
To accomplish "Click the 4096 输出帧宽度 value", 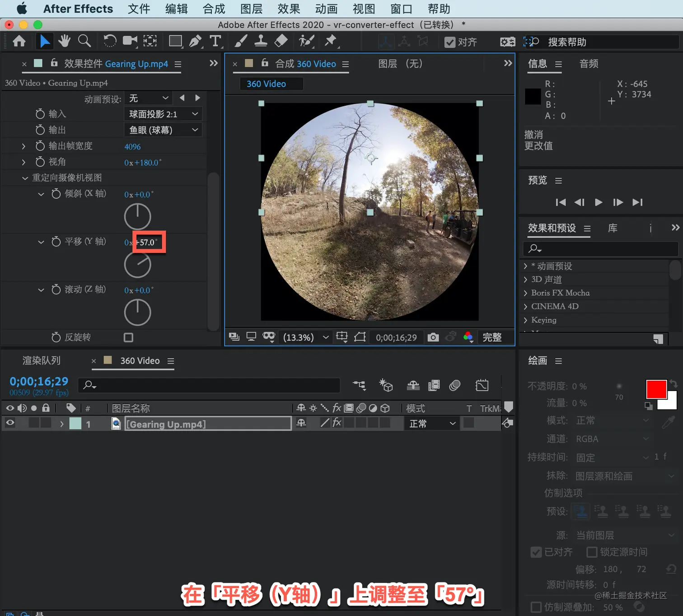I will click(x=132, y=146).
